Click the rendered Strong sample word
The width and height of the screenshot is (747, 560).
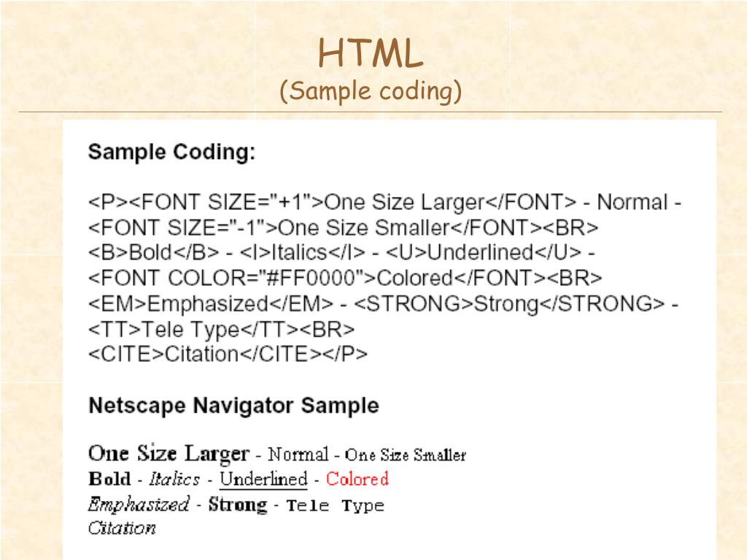click(x=238, y=504)
